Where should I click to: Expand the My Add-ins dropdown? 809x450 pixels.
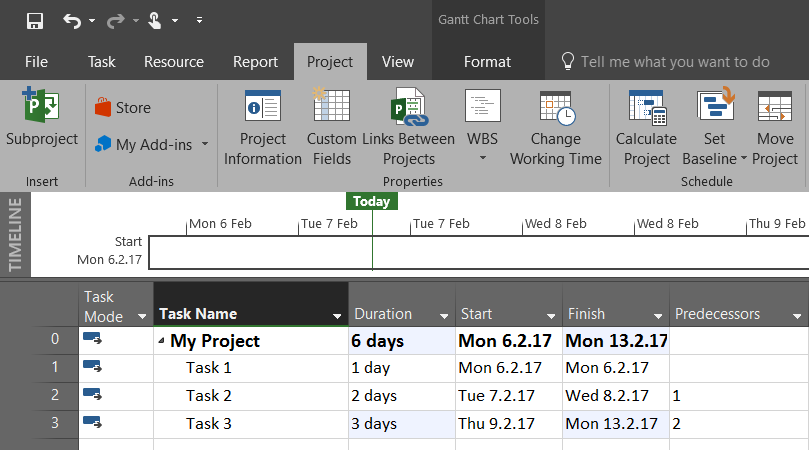point(204,144)
